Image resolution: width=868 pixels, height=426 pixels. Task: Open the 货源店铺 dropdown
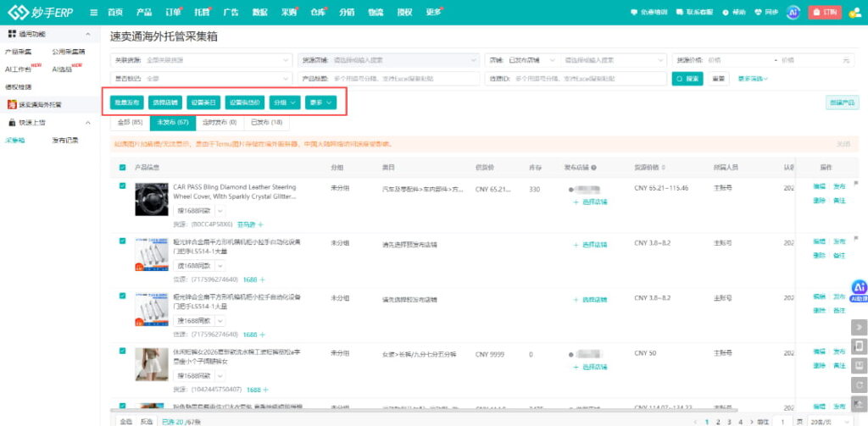click(x=388, y=60)
